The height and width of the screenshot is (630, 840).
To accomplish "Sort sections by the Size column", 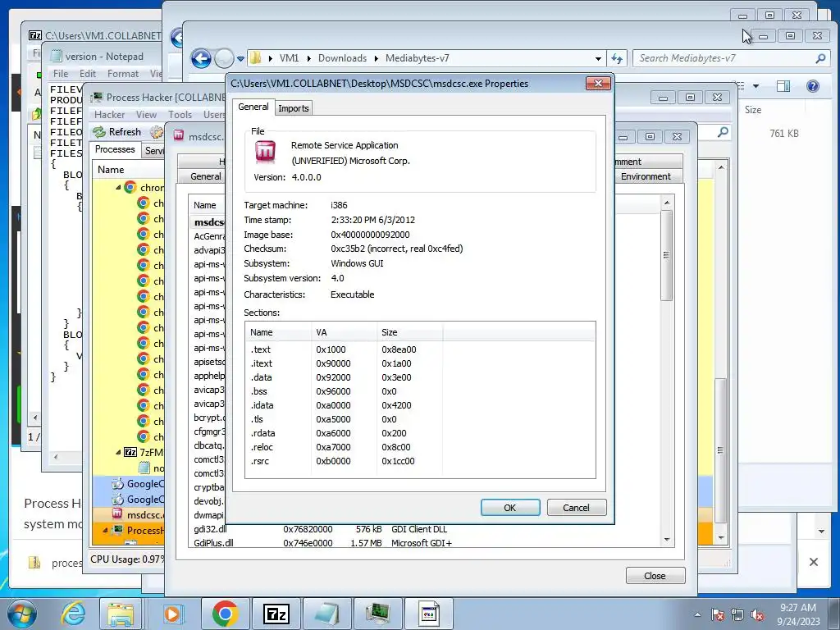I will 410,332.
